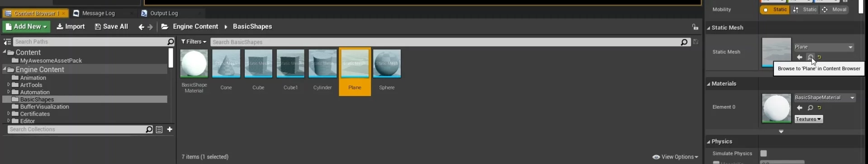Close the Content Browser 1 tab
Viewport: 868px width, 164px height.
coord(64,14)
